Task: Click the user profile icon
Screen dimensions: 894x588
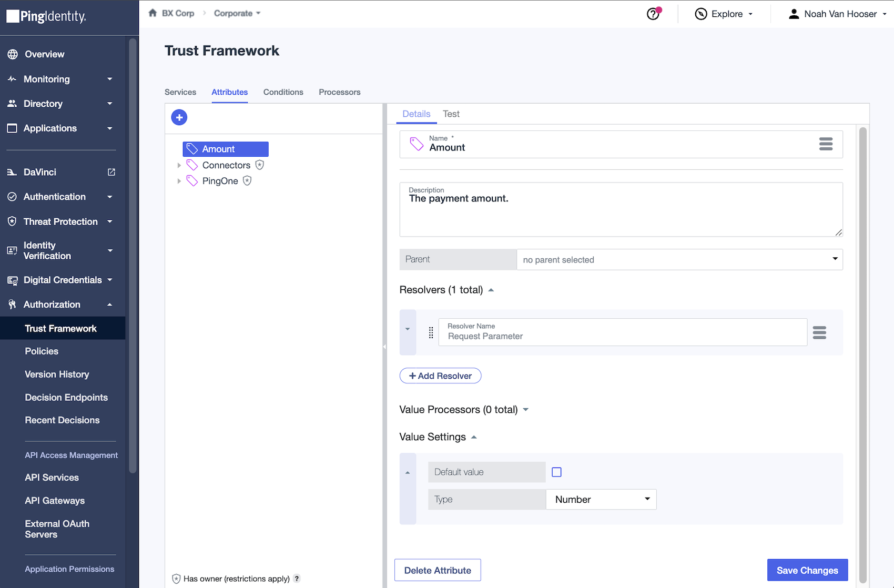Action: (x=794, y=14)
